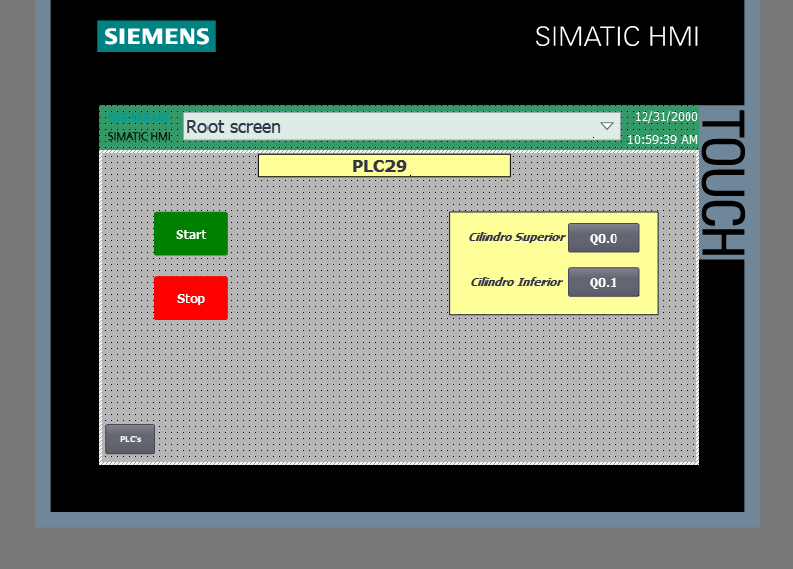Expand the Root screen dropdown arrow
The width and height of the screenshot is (793, 569).
click(x=607, y=126)
